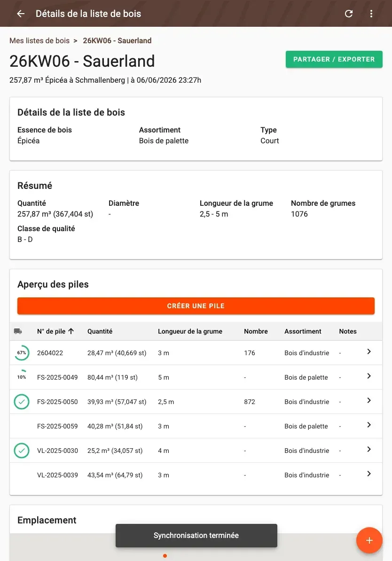Image resolution: width=392 pixels, height=561 pixels.
Task: Select pile number FS-2025-0049
Action: [x=57, y=377]
